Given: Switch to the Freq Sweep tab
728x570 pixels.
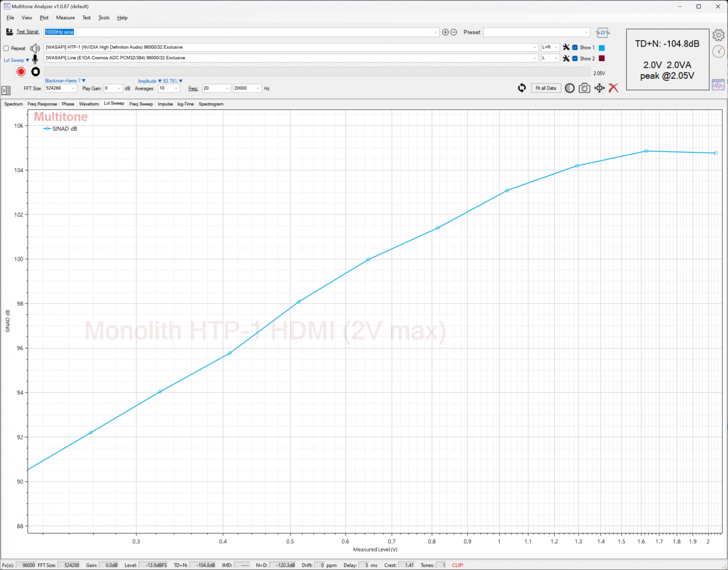Looking at the screenshot, I should click(141, 104).
